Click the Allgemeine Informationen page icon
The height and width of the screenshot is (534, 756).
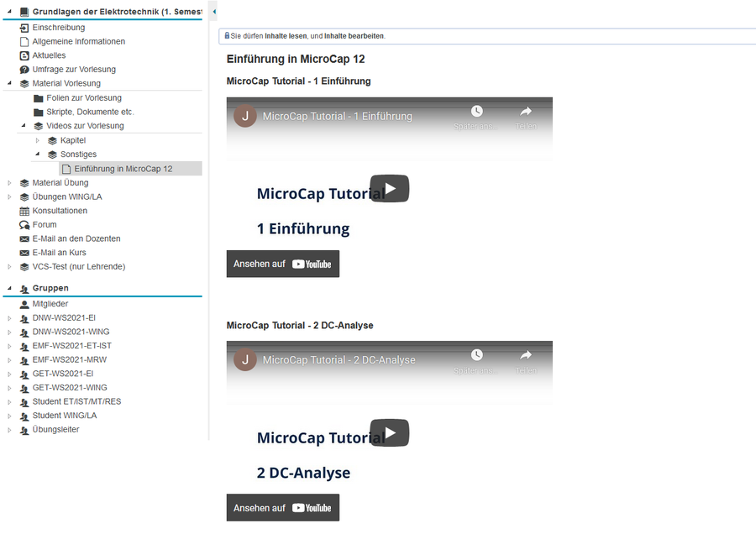[x=24, y=42]
